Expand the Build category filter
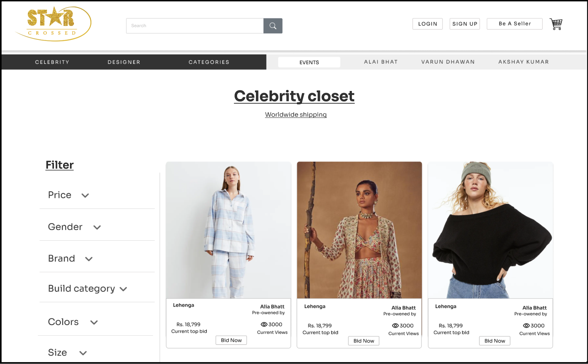 (123, 289)
